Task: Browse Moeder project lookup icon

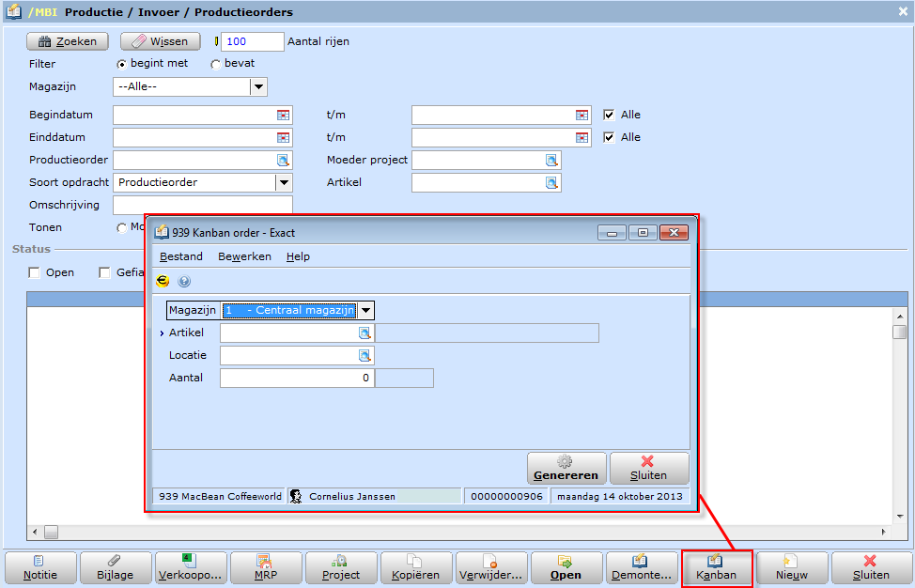Action: (551, 161)
